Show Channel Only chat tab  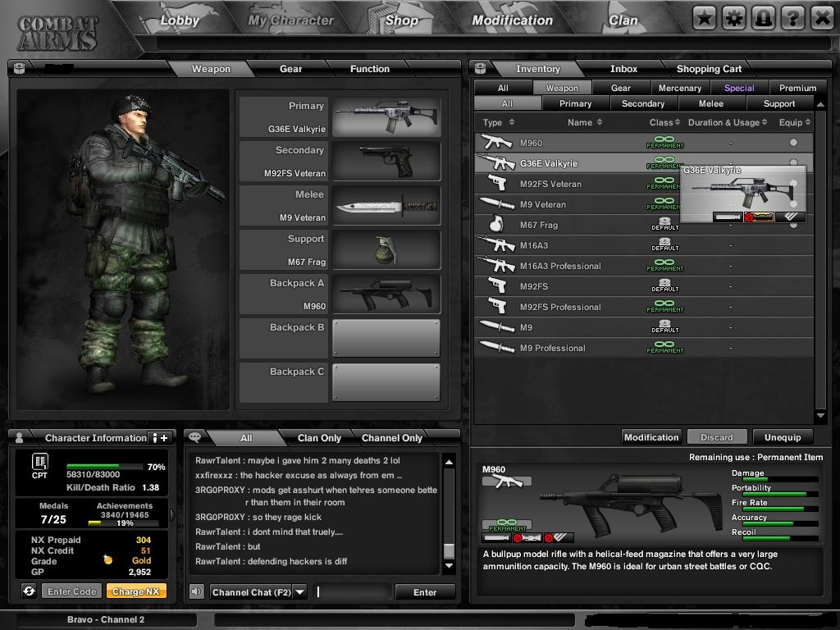(x=391, y=438)
